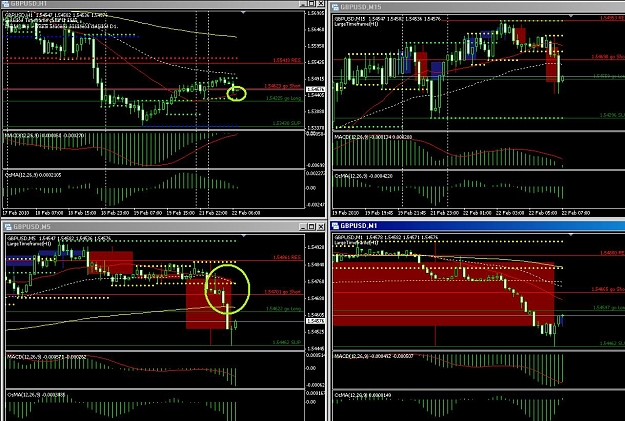The width and height of the screenshot is (625, 421).
Task: Grab the chart shift triangle in M5 chart
Action: pos(244,236)
